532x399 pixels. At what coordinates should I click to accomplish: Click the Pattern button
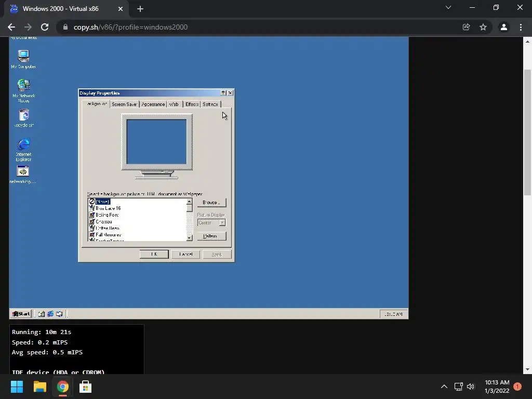(x=211, y=236)
